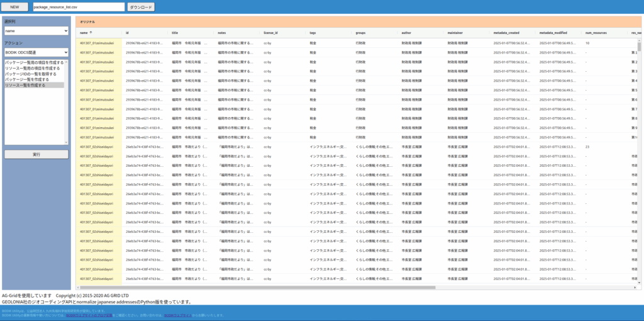
Task: Edit the package_resource_list.csv filename field
Action: pos(78,7)
